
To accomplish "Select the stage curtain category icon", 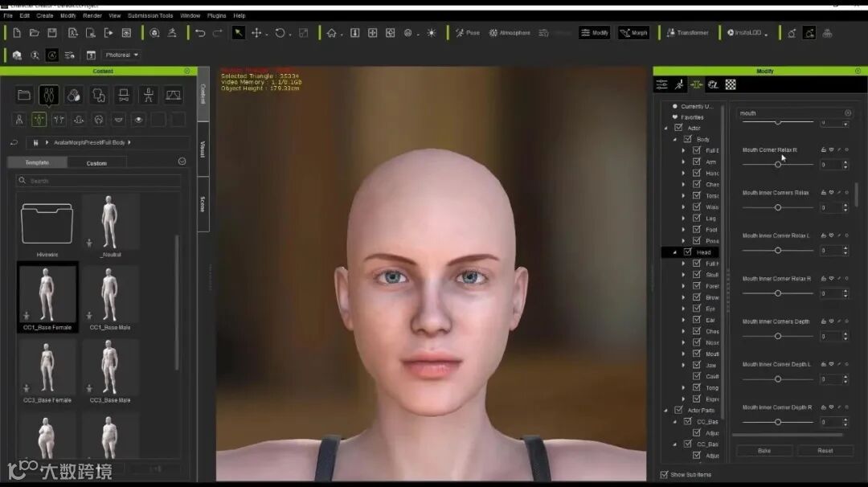I will pos(174,95).
